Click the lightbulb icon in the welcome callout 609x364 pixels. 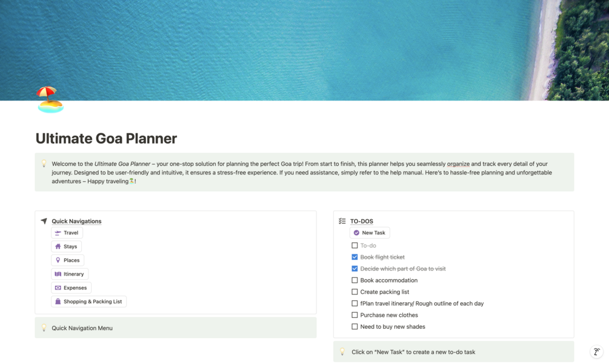coord(44,163)
